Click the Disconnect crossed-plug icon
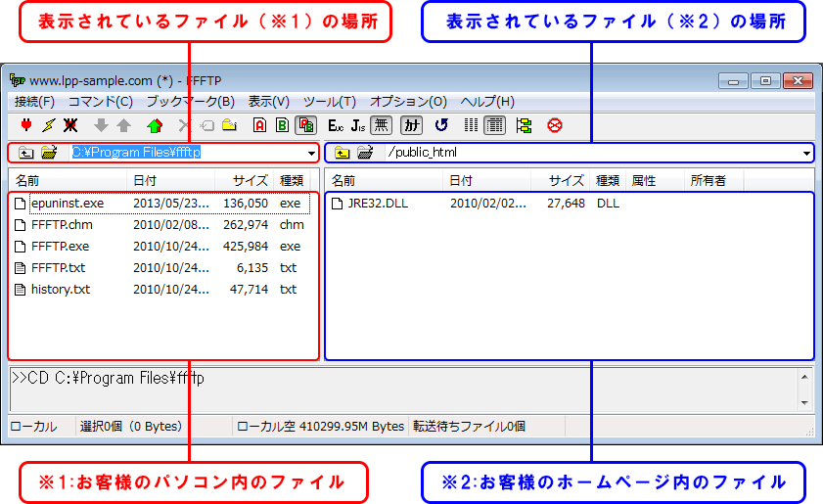 point(70,125)
